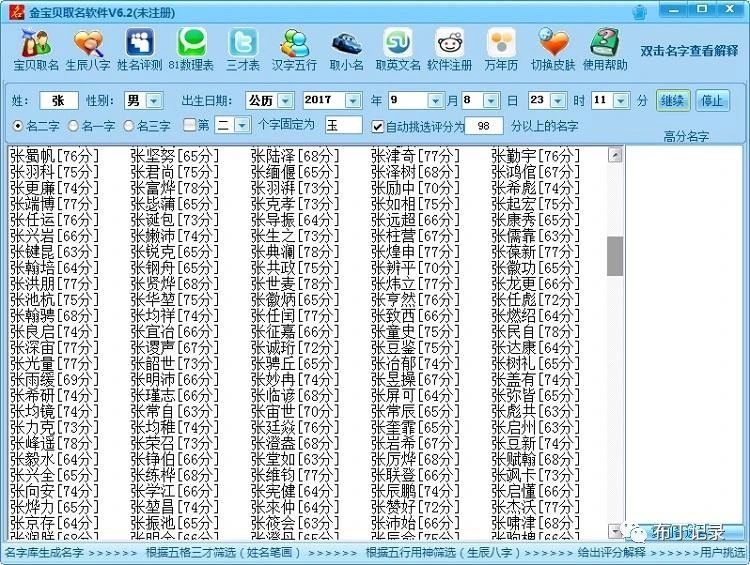Image resolution: width=750 pixels, height=565 pixels.
Task: Open the birth year 2017 dropdown
Action: coord(351,101)
